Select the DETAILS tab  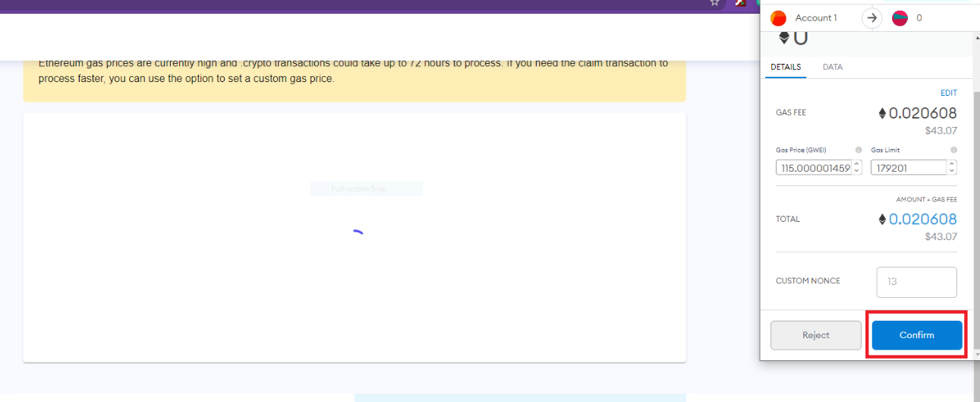[x=786, y=67]
